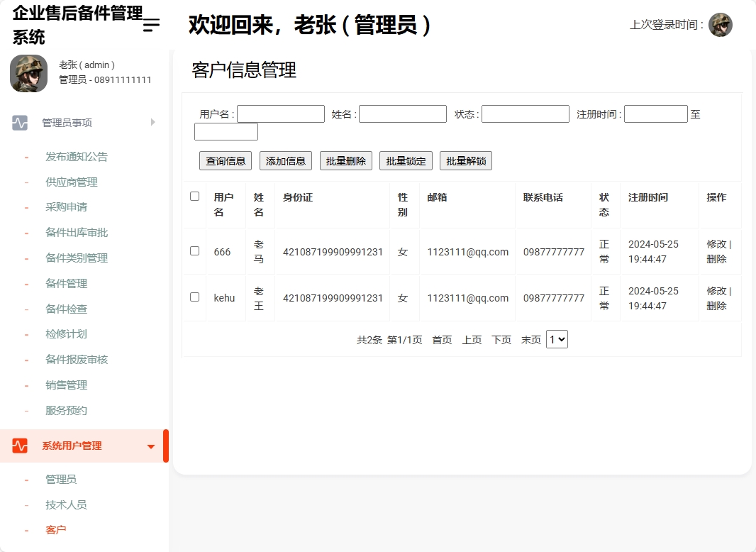
Task: Check the checkbox for user 666
Action: (194, 251)
